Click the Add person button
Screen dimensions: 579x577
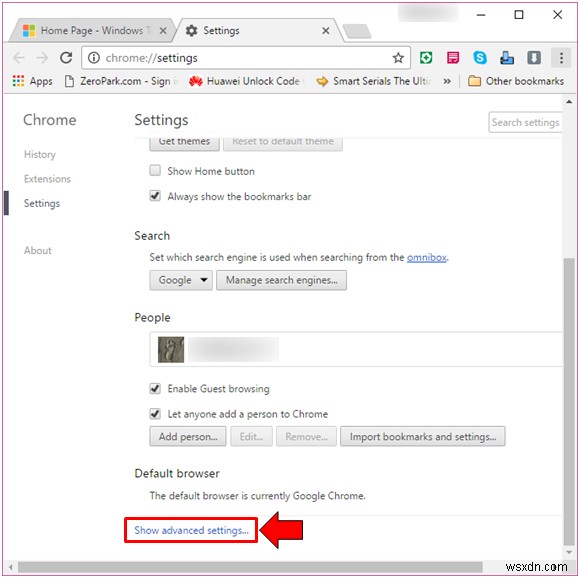pyautogui.click(x=188, y=437)
